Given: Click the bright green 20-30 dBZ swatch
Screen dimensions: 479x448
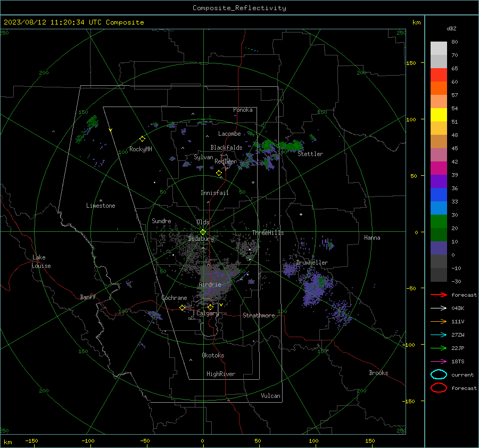Looking at the screenshot, I should click(x=439, y=222).
